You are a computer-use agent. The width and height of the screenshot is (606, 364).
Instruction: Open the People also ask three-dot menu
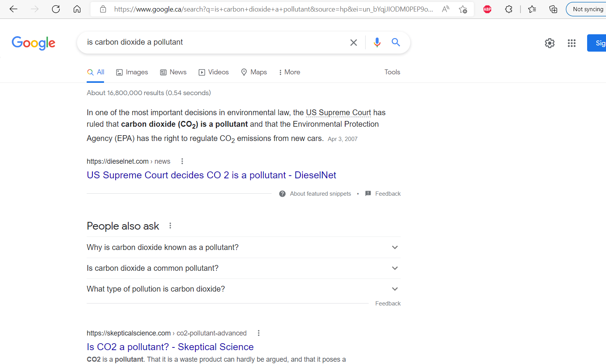(170, 226)
